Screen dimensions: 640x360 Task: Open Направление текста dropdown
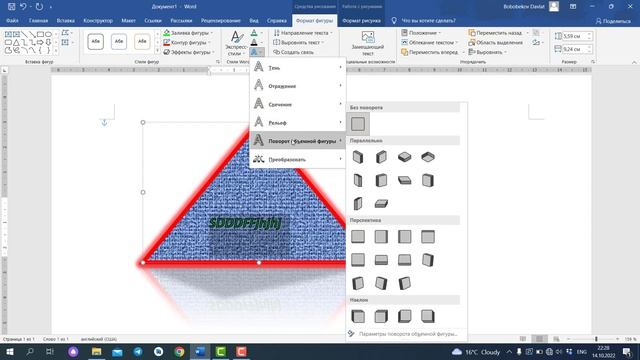(x=304, y=33)
